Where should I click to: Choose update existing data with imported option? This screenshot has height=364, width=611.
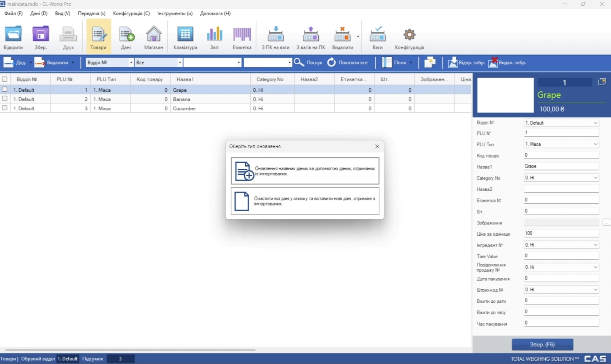pos(305,171)
